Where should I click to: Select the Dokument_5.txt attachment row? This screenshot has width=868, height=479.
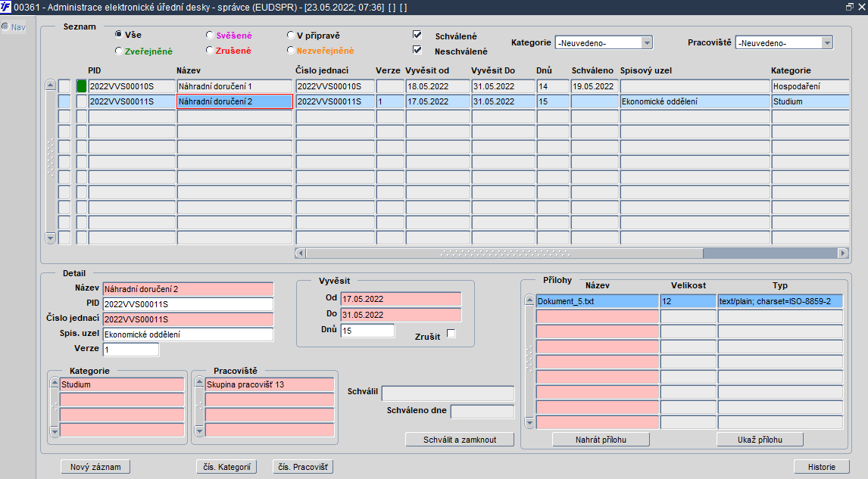click(597, 301)
